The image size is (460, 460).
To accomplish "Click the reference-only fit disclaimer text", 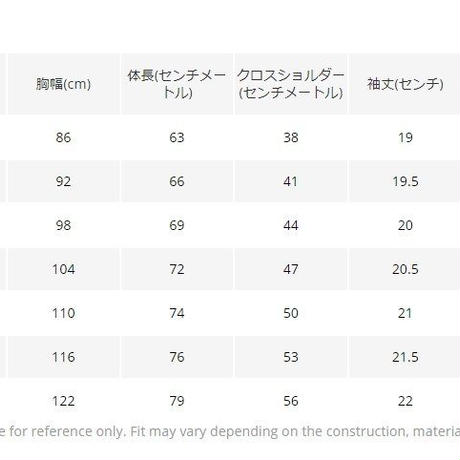I will tap(230, 432).
